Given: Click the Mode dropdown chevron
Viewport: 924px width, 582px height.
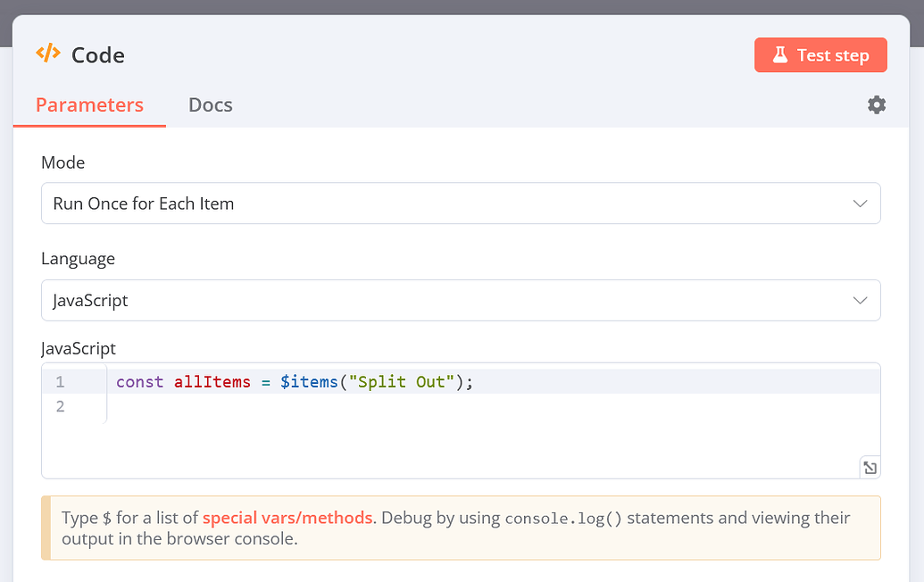Looking at the screenshot, I should click(x=860, y=203).
